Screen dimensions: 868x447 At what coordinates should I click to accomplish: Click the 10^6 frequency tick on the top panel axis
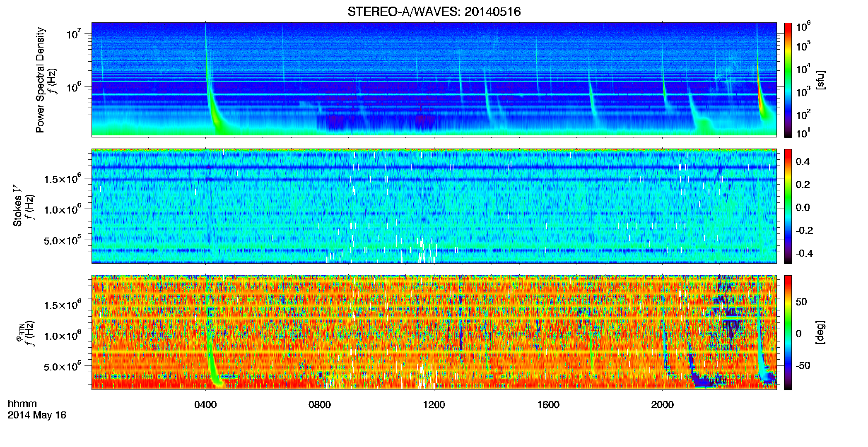click(x=73, y=87)
